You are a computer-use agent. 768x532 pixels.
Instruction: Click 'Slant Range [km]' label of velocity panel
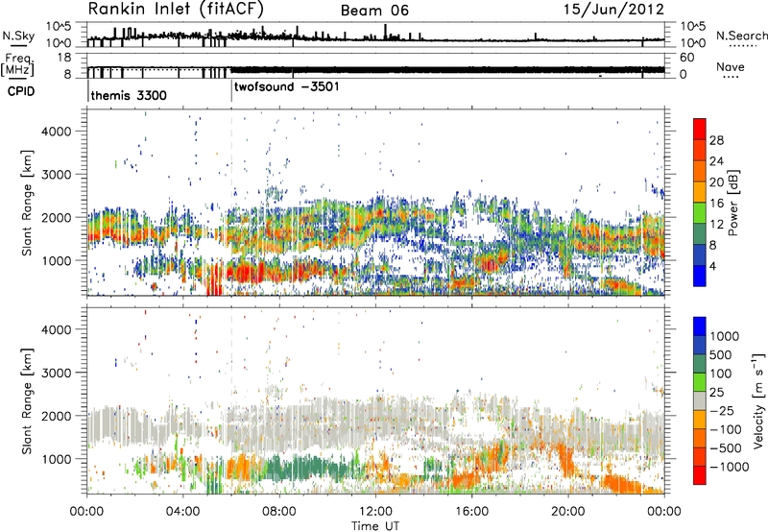[x=27, y=400]
